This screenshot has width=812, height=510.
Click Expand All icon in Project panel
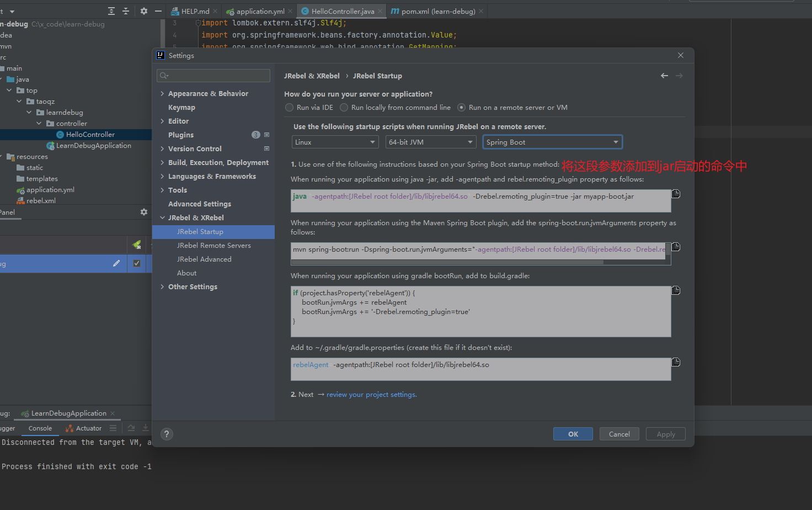point(111,11)
